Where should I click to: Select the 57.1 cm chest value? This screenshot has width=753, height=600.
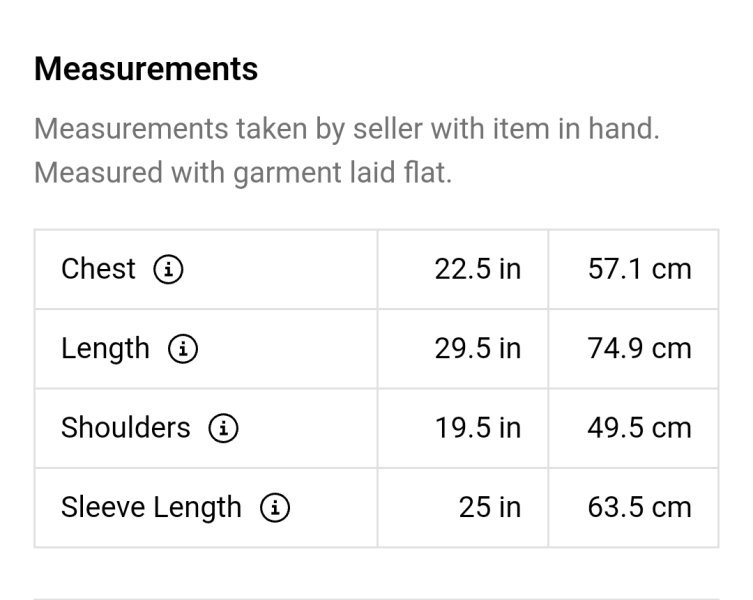(640, 269)
